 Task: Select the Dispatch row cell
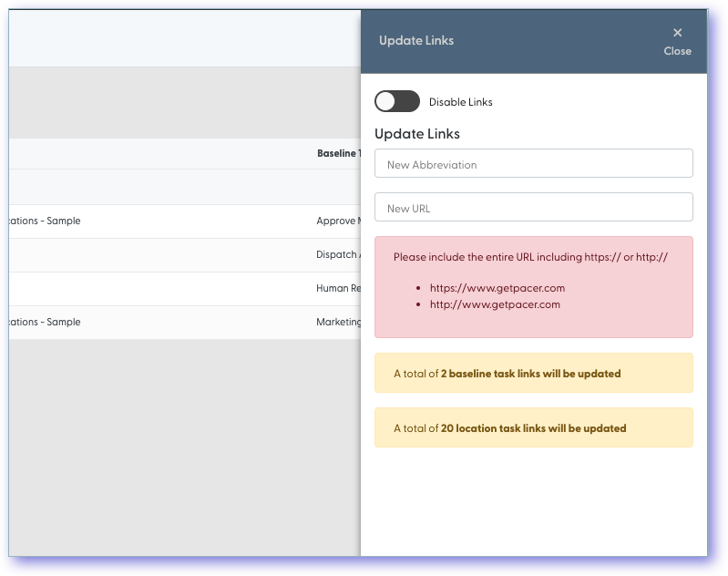pos(338,254)
